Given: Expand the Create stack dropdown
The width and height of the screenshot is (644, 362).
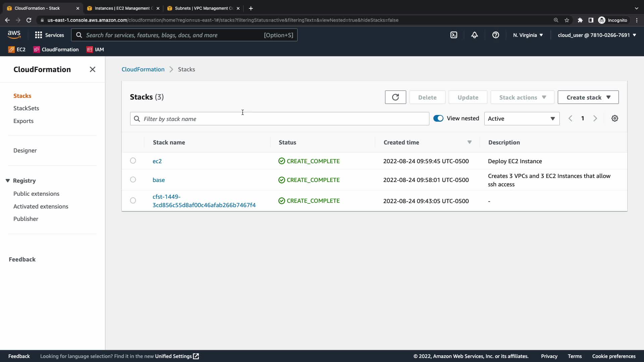Looking at the screenshot, I should click(x=588, y=97).
